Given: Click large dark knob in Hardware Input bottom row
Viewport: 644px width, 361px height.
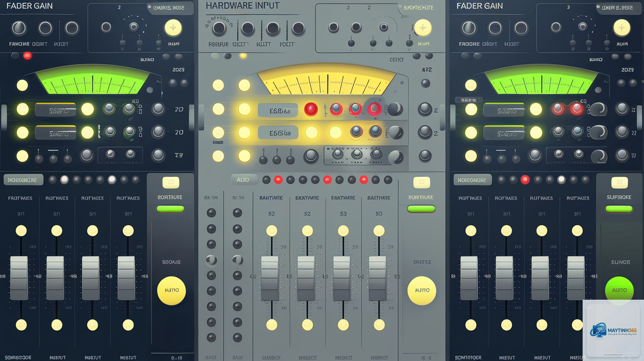Looking at the screenshot, I should tap(311, 156).
